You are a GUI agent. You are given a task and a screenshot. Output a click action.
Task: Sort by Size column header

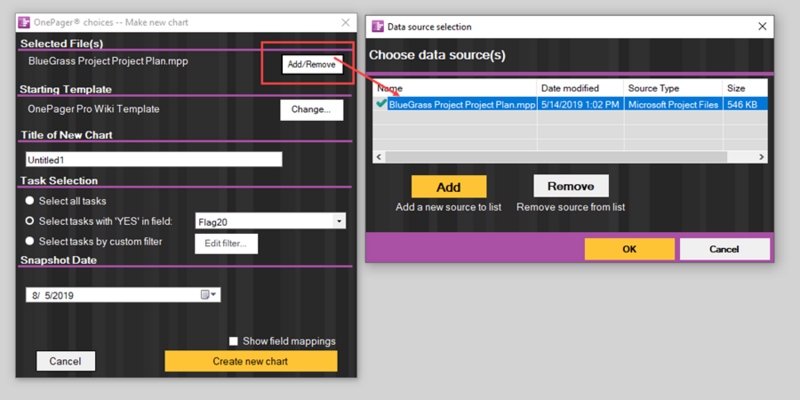coord(745,88)
